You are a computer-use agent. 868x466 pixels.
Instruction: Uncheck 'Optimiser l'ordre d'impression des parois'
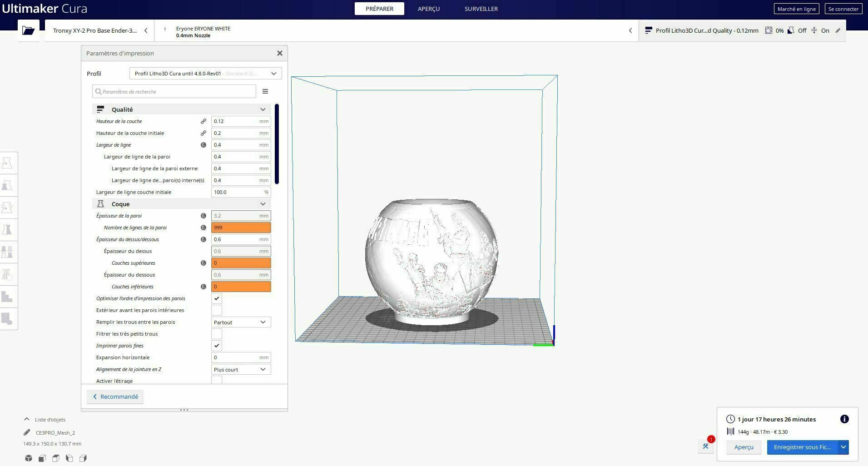tap(217, 298)
